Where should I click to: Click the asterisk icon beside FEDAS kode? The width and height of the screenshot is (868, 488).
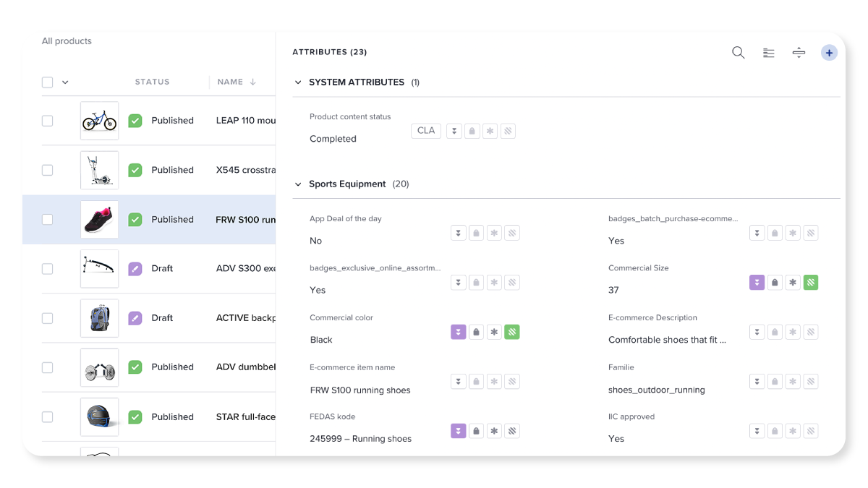pos(494,431)
